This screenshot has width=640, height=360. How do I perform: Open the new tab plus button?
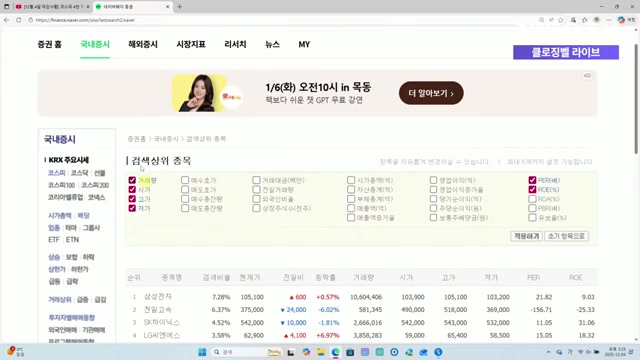pos(179,7)
